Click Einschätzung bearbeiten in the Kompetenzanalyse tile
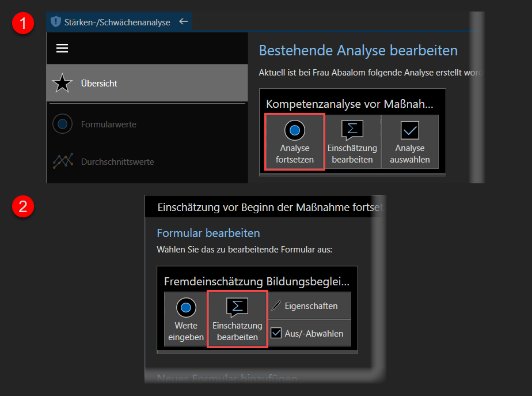This screenshot has height=396, width=532. (352, 142)
